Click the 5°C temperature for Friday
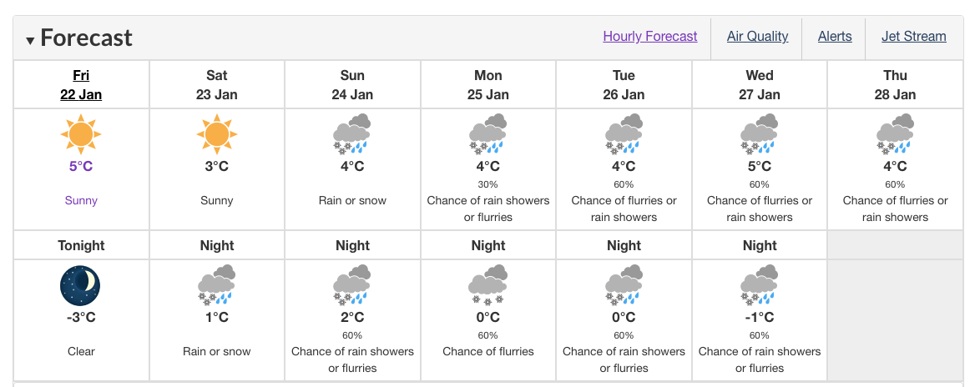Image resolution: width=980 pixels, height=387 pixels. click(81, 167)
